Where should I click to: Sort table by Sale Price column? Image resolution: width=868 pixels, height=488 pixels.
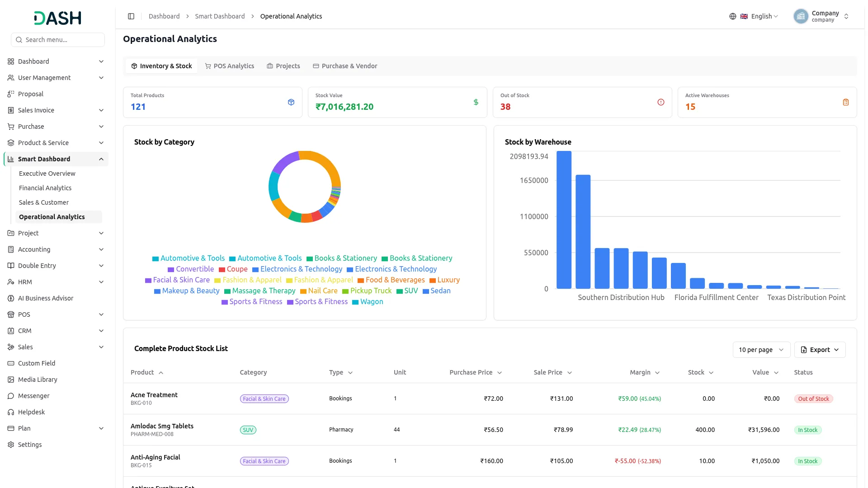553,372
